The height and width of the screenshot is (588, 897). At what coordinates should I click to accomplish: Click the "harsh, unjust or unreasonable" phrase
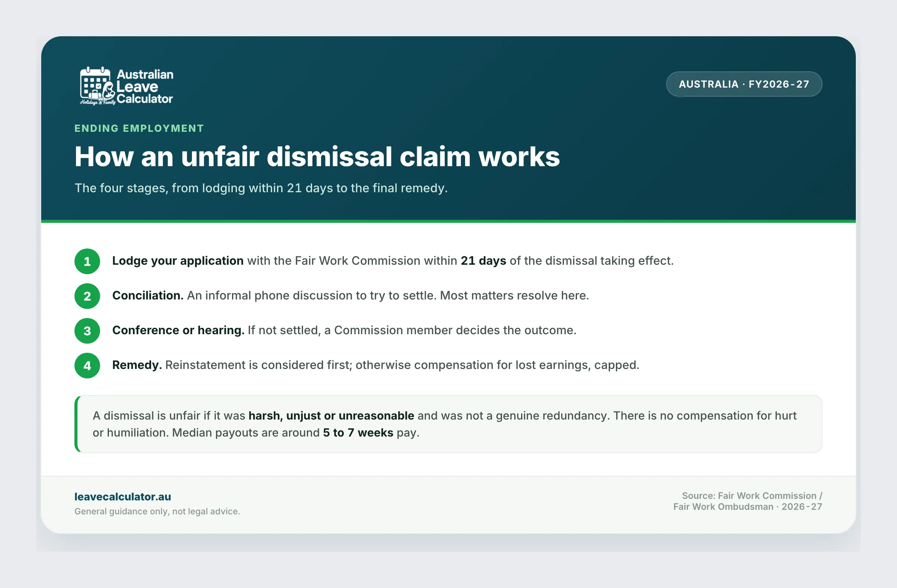(x=331, y=416)
